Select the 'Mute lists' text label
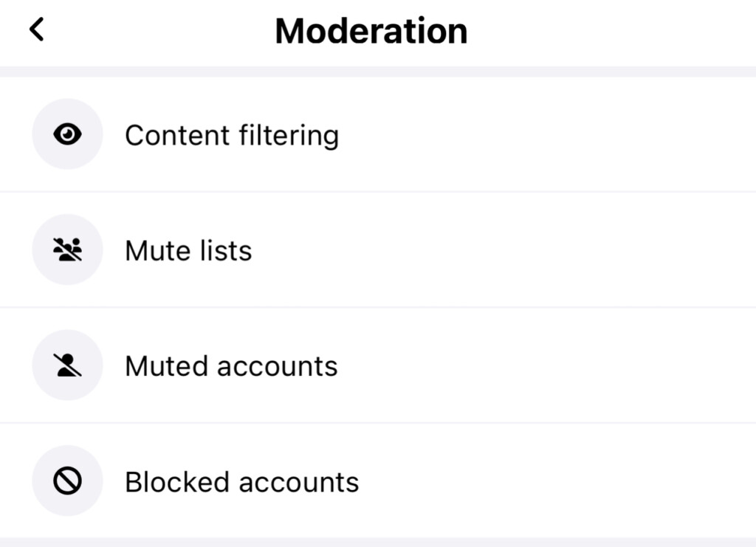The height and width of the screenshot is (547, 756). pos(188,251)
